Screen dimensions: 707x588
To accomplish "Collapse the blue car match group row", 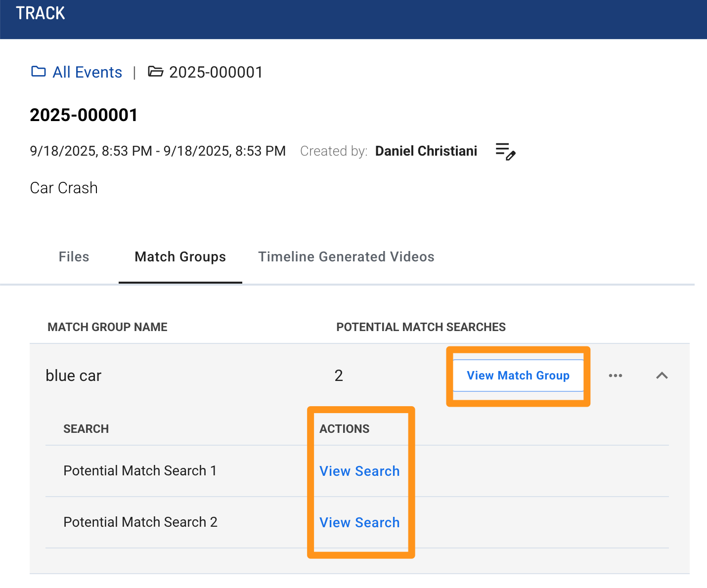I will (x=662, y=376).
